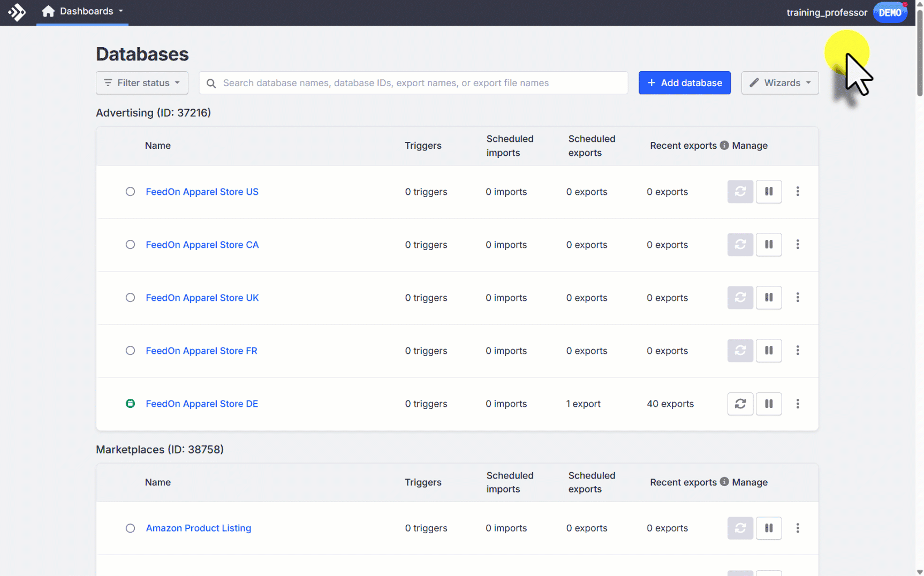Click the refresh icon for FeedOn Apparel Store CA
Viewport: 924px width, 576px height.
[x=740, y=245]
